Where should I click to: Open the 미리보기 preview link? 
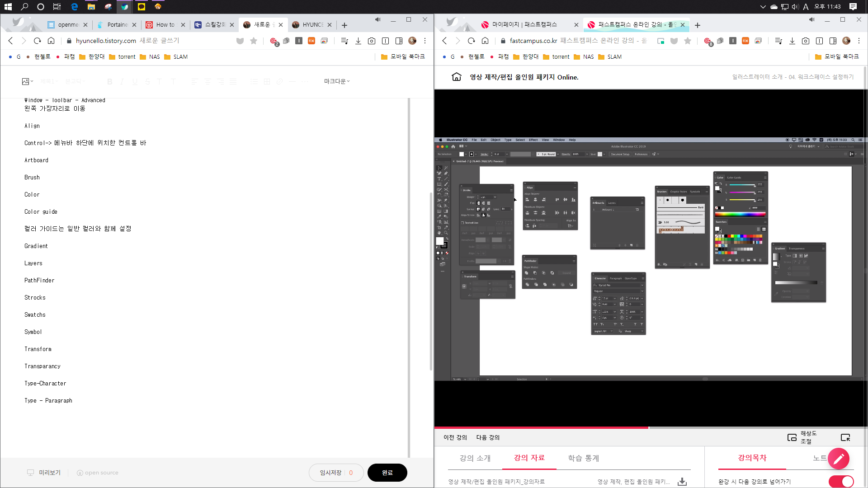(x=49, y=473)
